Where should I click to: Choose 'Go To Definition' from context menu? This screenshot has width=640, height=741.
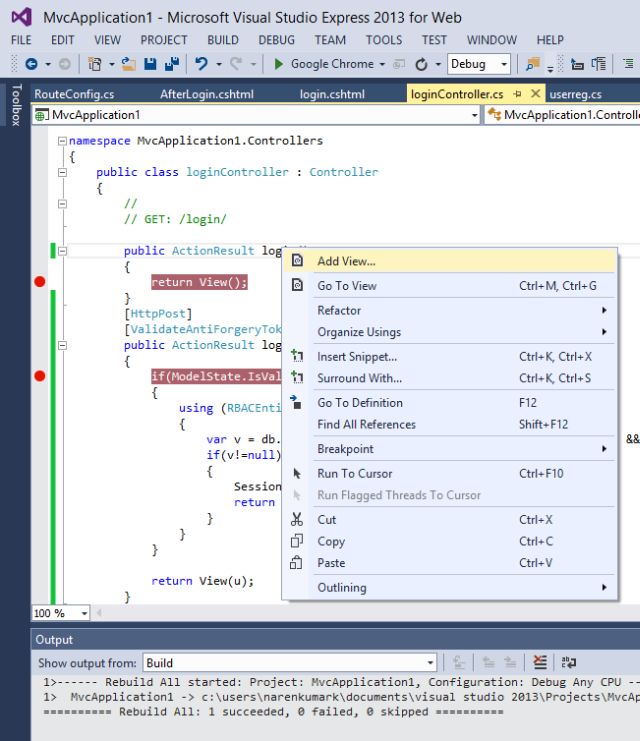pyautogui.click(x=360, y=402)
